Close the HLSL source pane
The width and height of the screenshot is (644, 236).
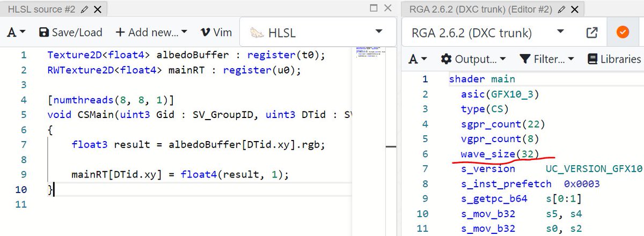tap(388, 8)
